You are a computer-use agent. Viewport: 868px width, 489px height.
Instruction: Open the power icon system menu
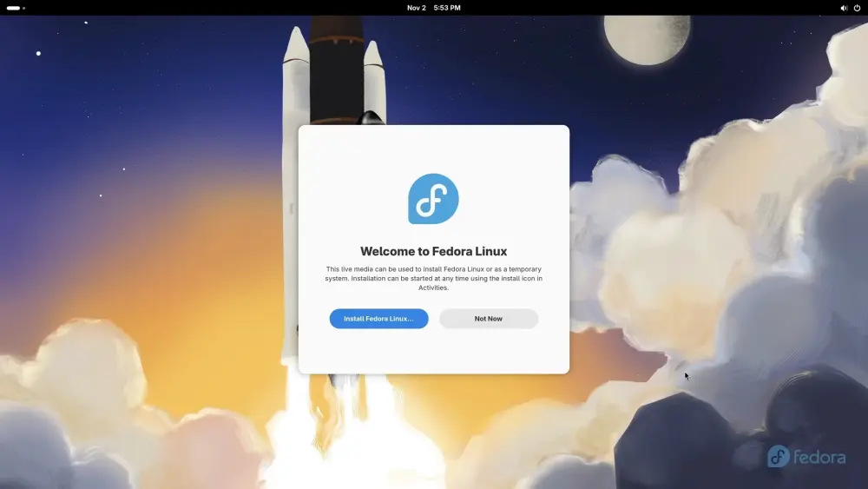coord(857,8)
